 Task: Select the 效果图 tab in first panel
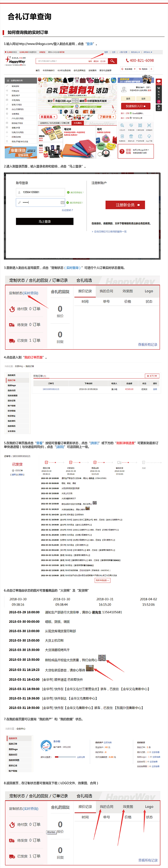[x=128, y=291]
